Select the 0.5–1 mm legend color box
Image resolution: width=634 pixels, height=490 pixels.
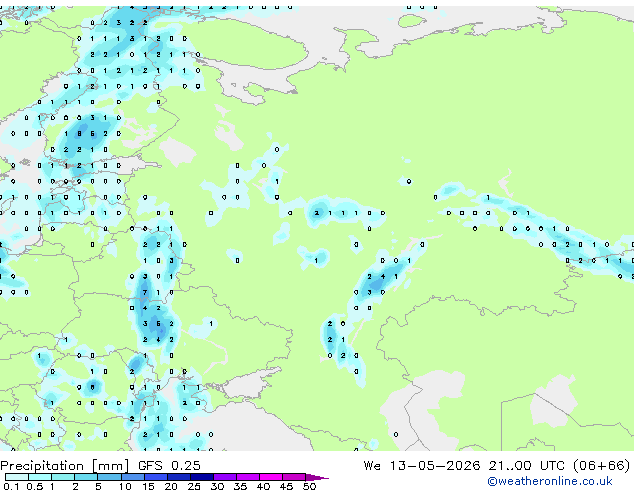[x=40, y=477]
